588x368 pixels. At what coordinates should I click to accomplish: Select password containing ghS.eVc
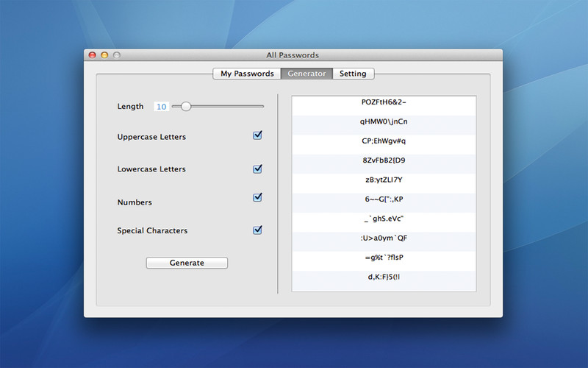click(384, 223)
